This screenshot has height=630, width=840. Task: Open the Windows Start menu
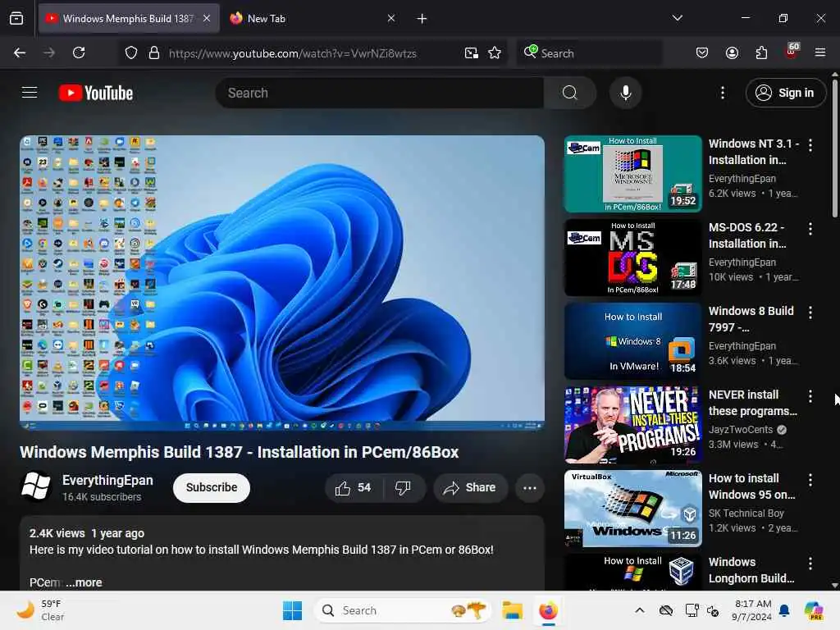tap(292, 610)
